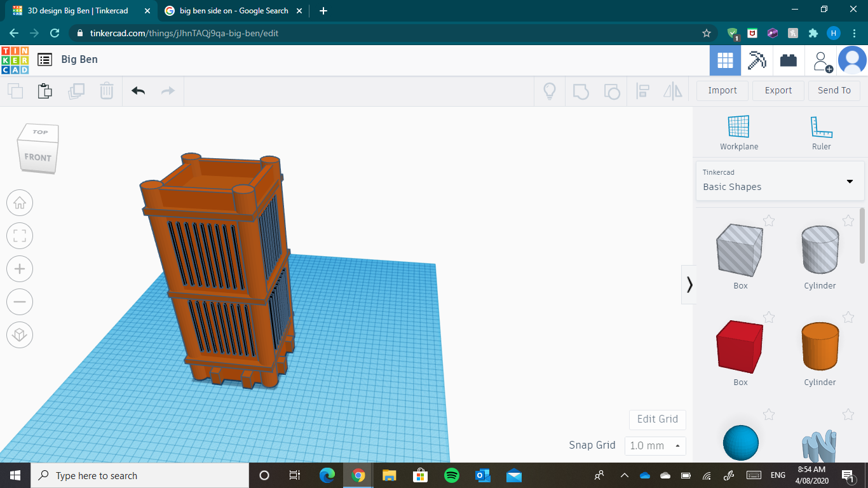Image resolution: width=868 pixels, height=488 pixels.
Task: Open the user profile avatar
Action: click(852, 60)
